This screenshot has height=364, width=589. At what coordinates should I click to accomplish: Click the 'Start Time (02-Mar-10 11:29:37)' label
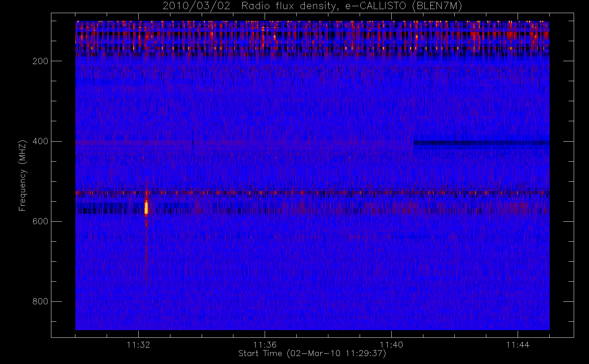(x=312, y=353)
